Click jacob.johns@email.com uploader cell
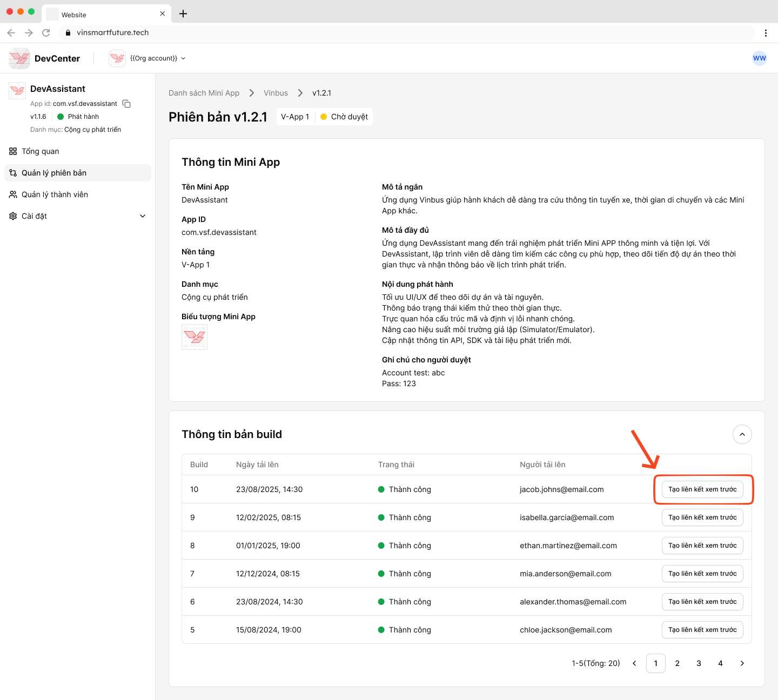This screenshot has width=778, height=700. (562, 489)
